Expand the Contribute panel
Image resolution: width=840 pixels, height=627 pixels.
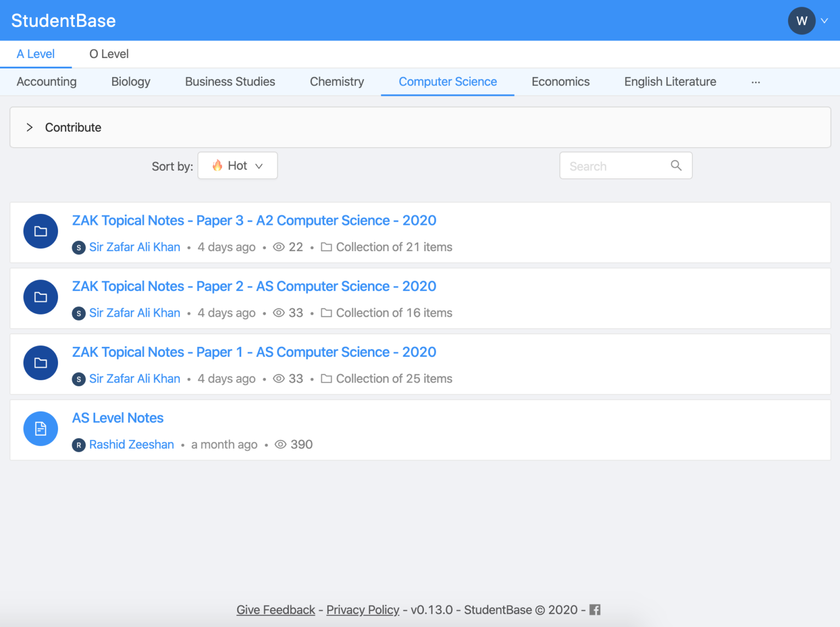30,127
